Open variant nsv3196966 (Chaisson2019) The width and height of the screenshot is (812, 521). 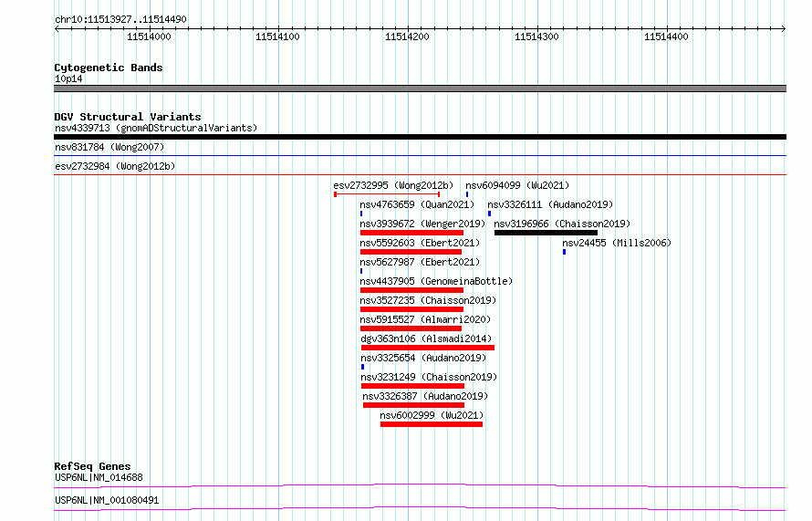point(562,224)
